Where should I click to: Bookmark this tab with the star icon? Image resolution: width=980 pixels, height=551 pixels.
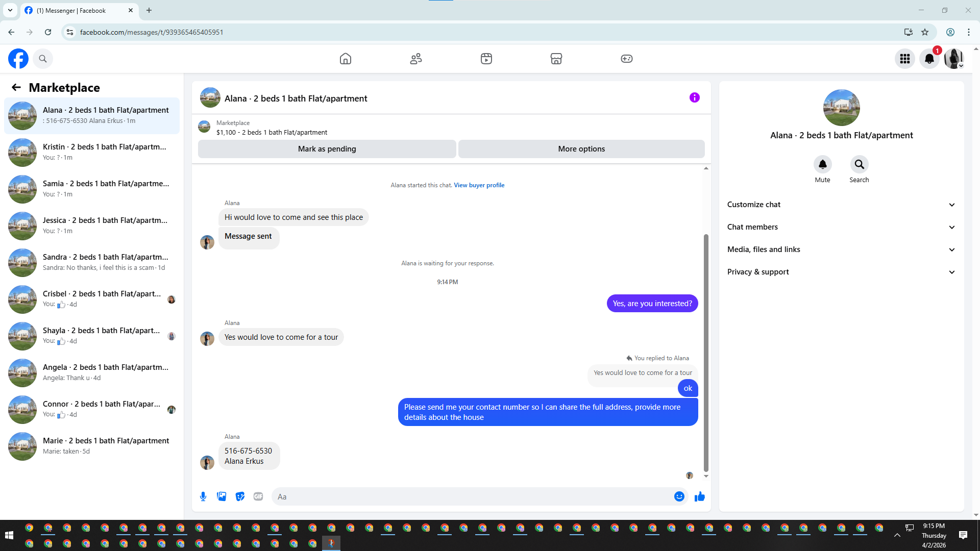click(x=925, y=32)
